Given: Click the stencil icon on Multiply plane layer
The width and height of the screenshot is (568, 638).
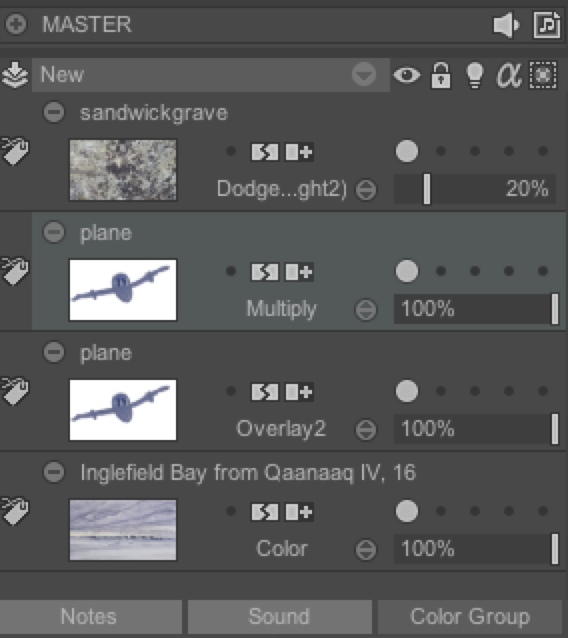Looking at the screenshot, I should pos(264,272).
